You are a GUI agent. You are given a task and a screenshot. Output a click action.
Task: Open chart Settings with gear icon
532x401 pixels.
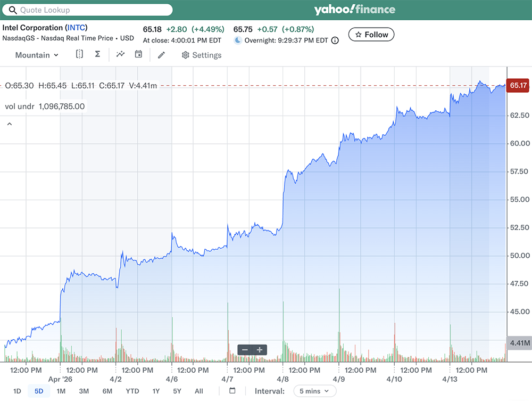(x=202, y=55)
